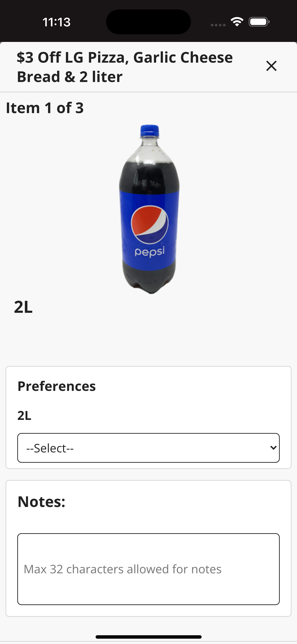Tap the 'Item 1 of 3' label
Image resolution: width=297 pixels, height=644 pixels.
pos(45,108)
